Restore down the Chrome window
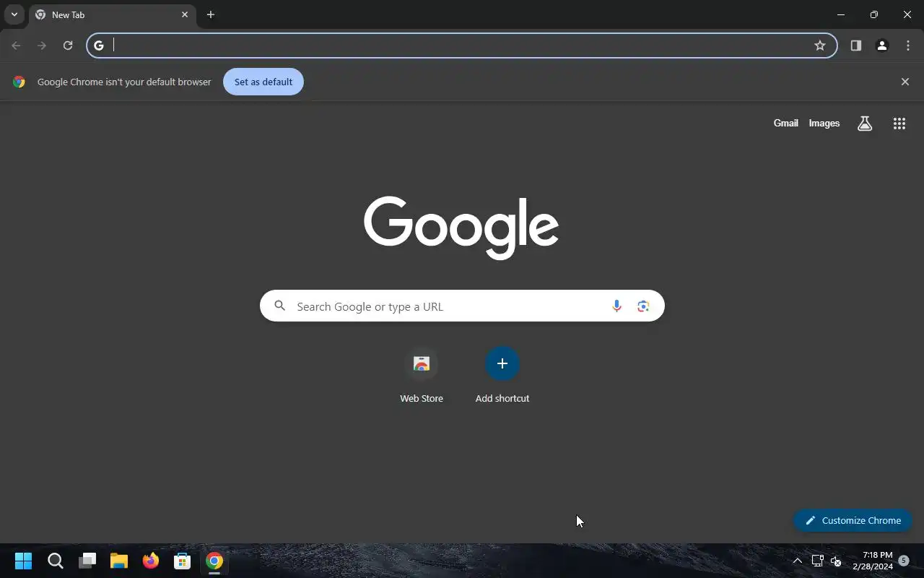The height and width of the screenshot is (578, 924). [874, 14]
